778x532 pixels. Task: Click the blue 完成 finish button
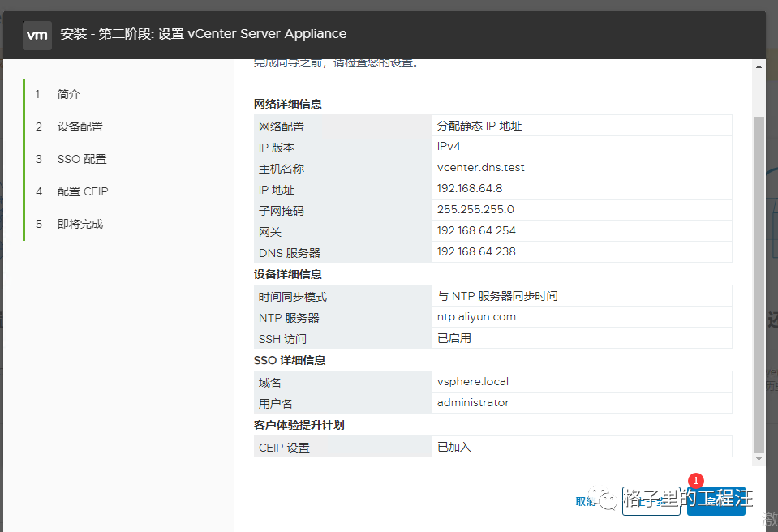716,501
